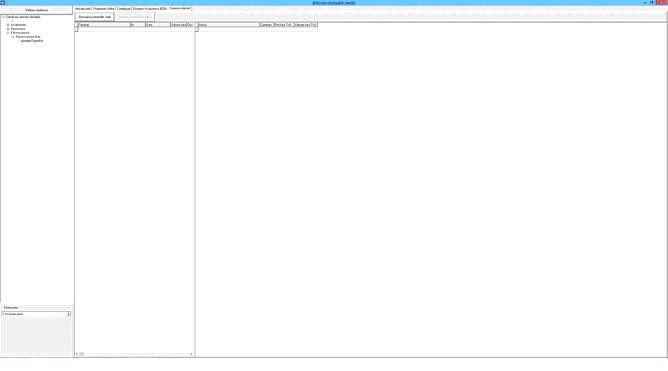Screen dimensions: 668x371
Task: Sort by the first column of the left grid
Action: pyautogui.click(x=104, y=25)
